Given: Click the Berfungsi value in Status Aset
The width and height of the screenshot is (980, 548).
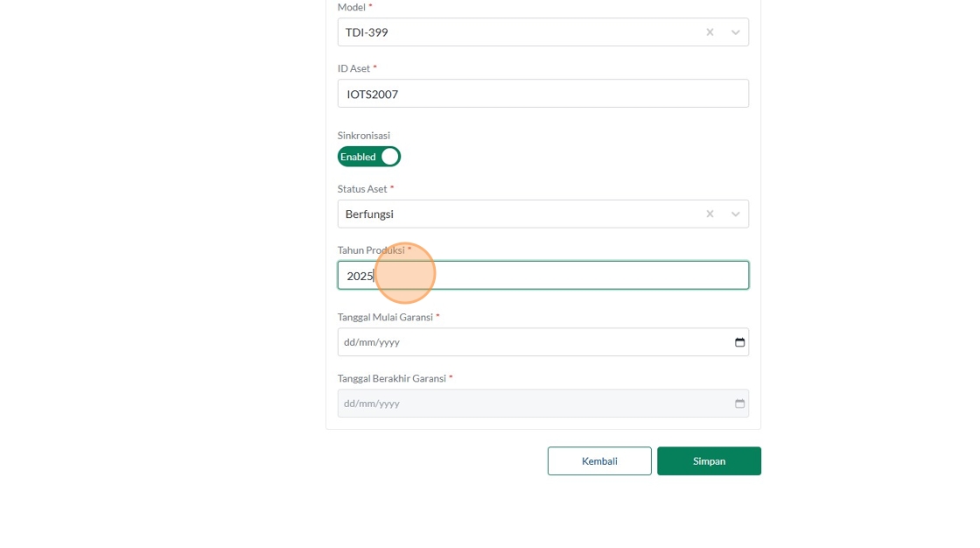Looking at the screenshot, I should [369, 214].
